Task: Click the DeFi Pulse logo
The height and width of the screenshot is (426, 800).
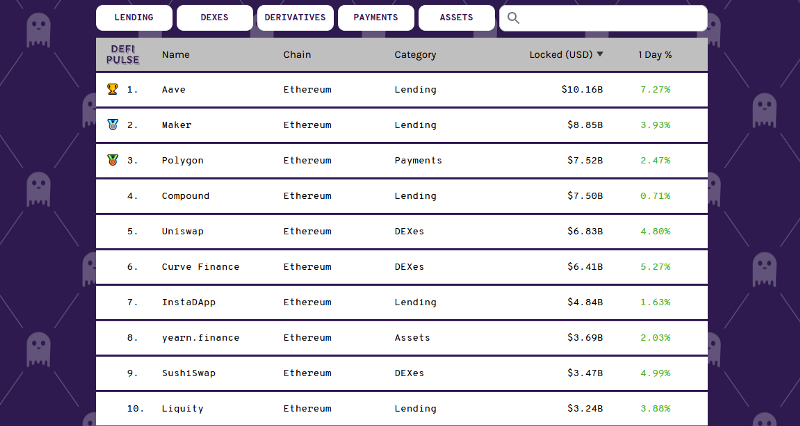Action: coord(122,55)
